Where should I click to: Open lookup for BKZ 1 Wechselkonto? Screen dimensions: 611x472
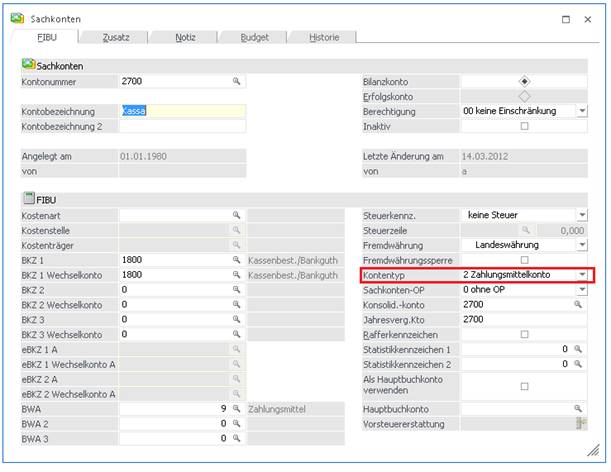237,275
